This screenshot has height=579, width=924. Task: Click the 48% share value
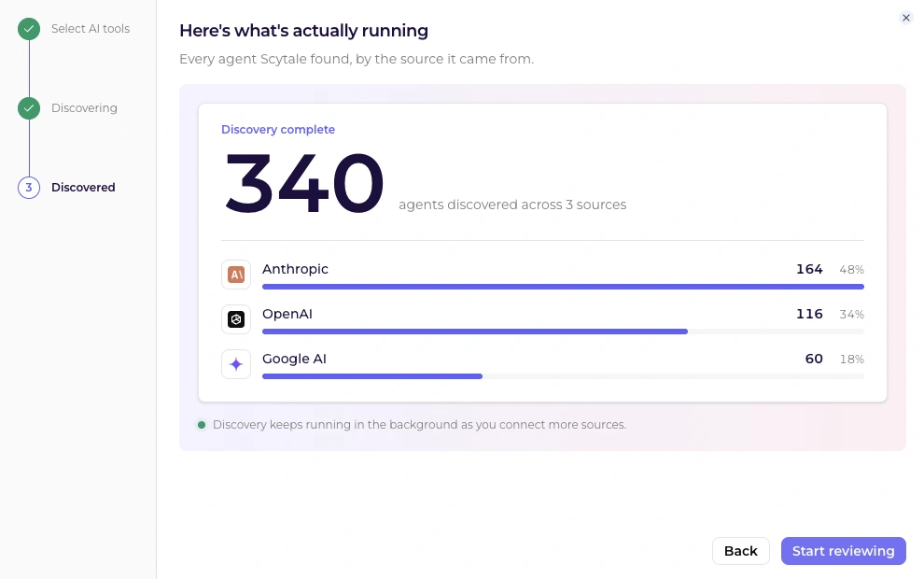[851, 270]
